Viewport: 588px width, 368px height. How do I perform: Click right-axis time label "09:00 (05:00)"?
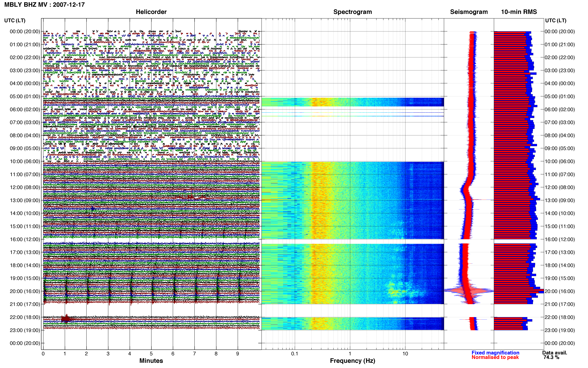[x=560, y=148]
